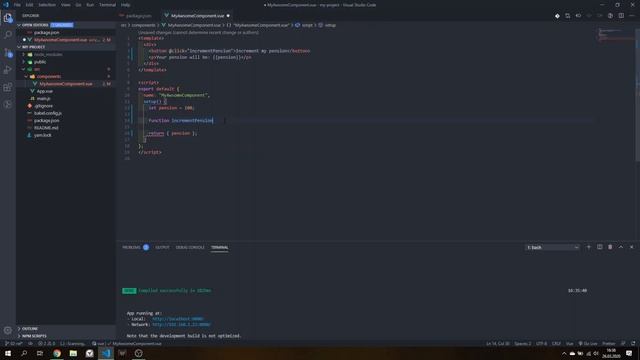Open the Search view in activity bar
The image size is (640, 360).
click(x=8, y=35)
